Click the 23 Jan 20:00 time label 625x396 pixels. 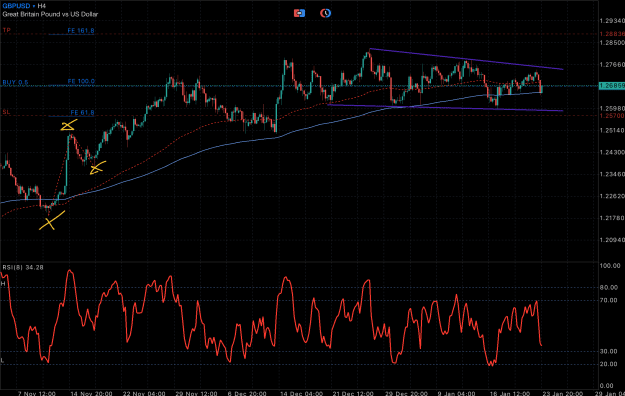click(x=562, y=393)
